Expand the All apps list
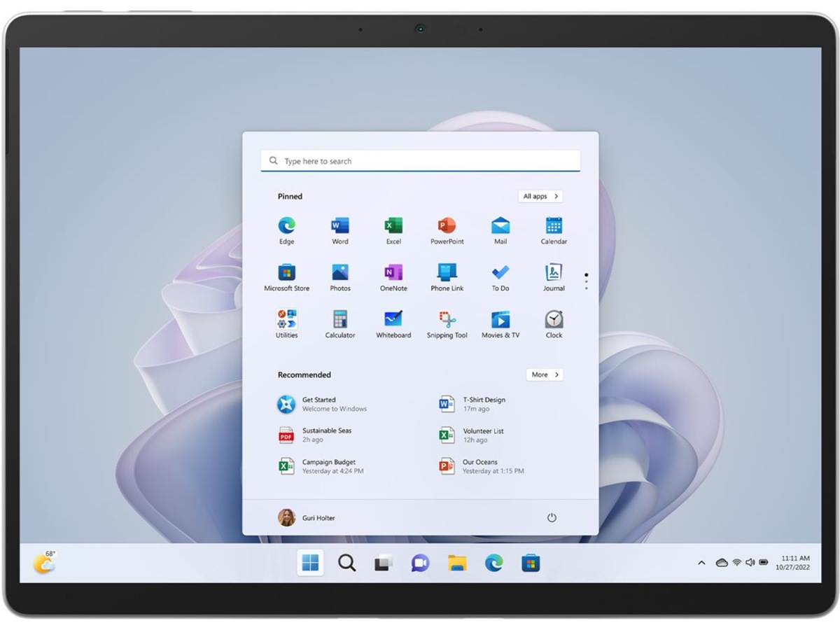This screenshot has width=840, height=630. tap(540, 197)
